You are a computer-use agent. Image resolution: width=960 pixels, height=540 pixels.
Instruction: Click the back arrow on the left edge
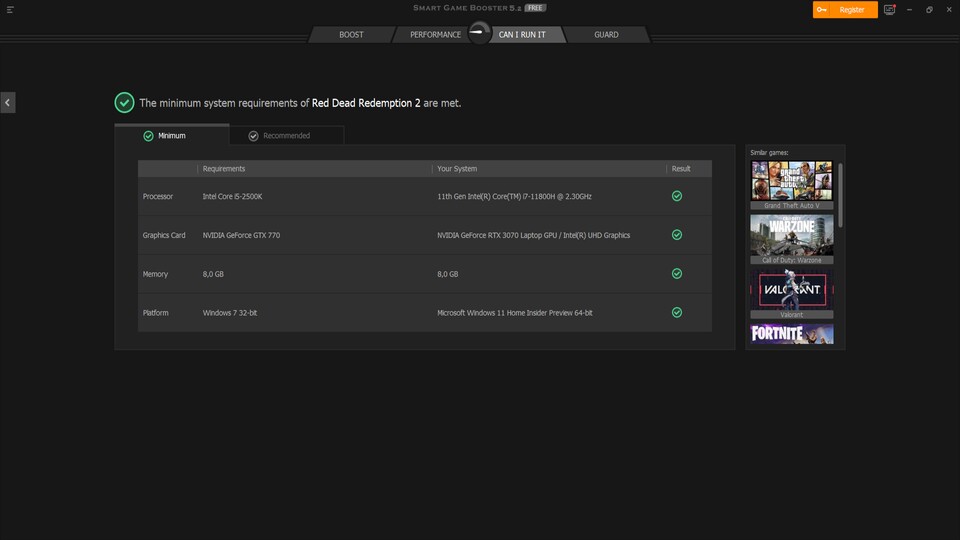[x=7, y=102]
